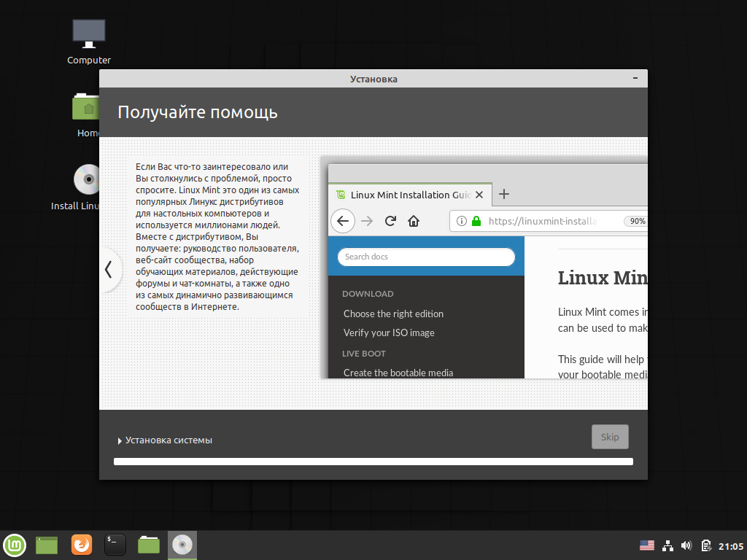The width and height of the screenshot is (747, 560).
Task: Click the Получайте помощь slide heading
Action: coord(198,112)
